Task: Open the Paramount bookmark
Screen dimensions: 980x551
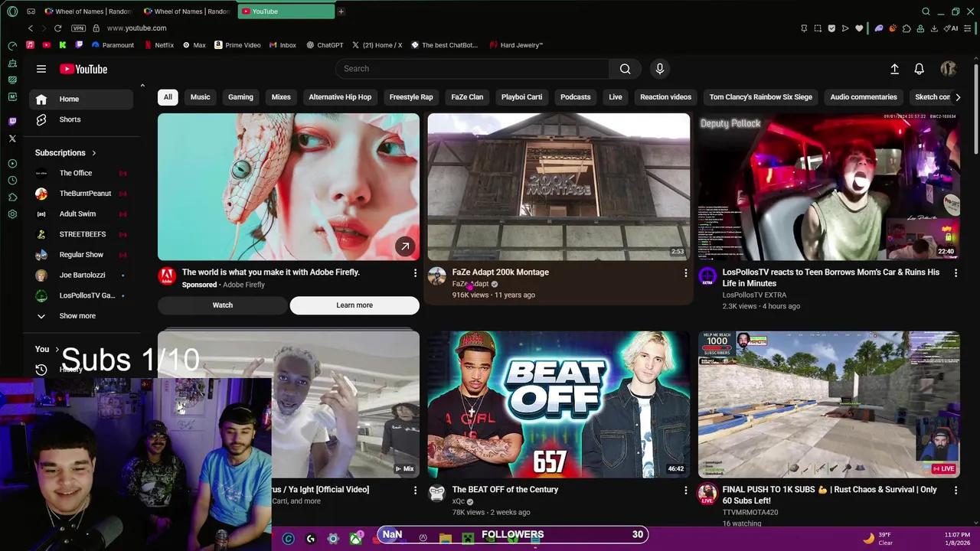Action: point(111,45)
